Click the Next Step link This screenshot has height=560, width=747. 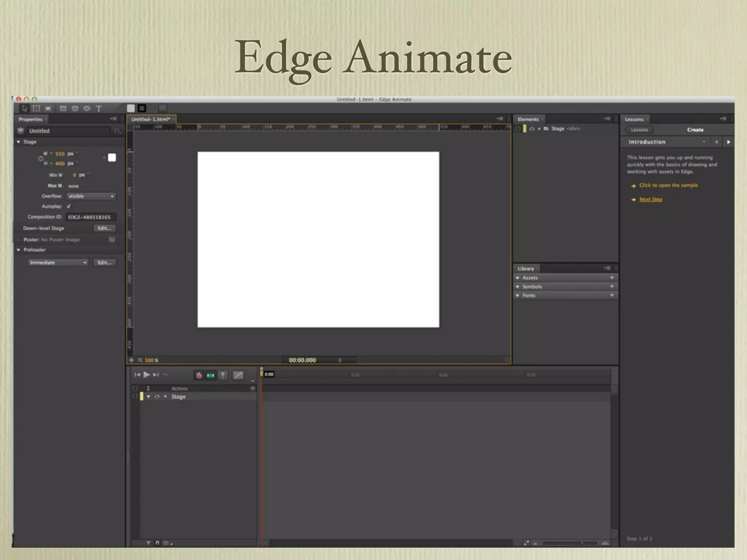[x=650, y=199]
